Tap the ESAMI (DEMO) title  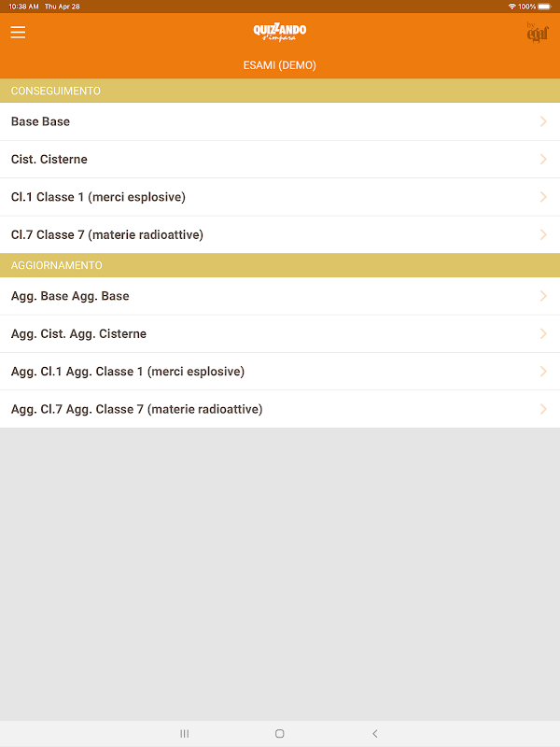pos(280,65)
